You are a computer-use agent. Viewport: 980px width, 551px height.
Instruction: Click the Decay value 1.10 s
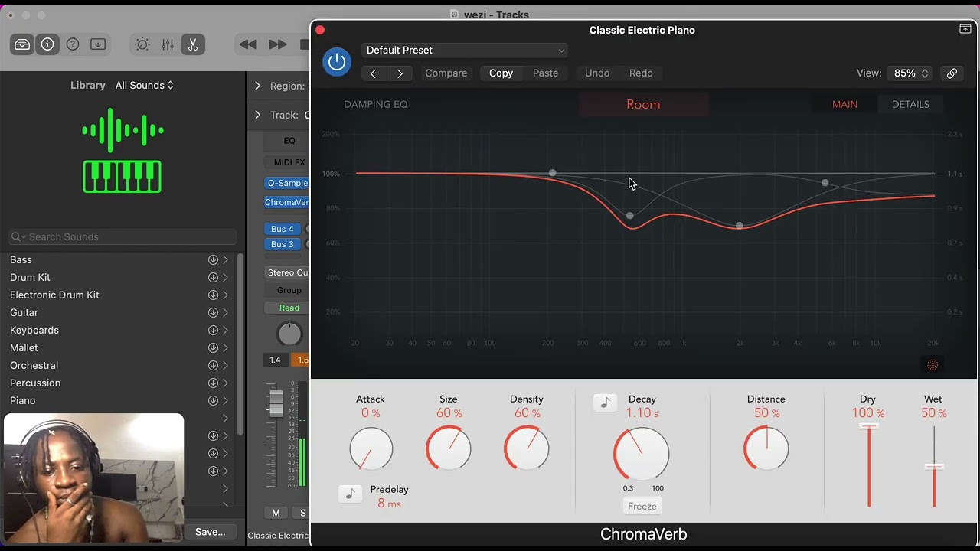coord(642,413)
